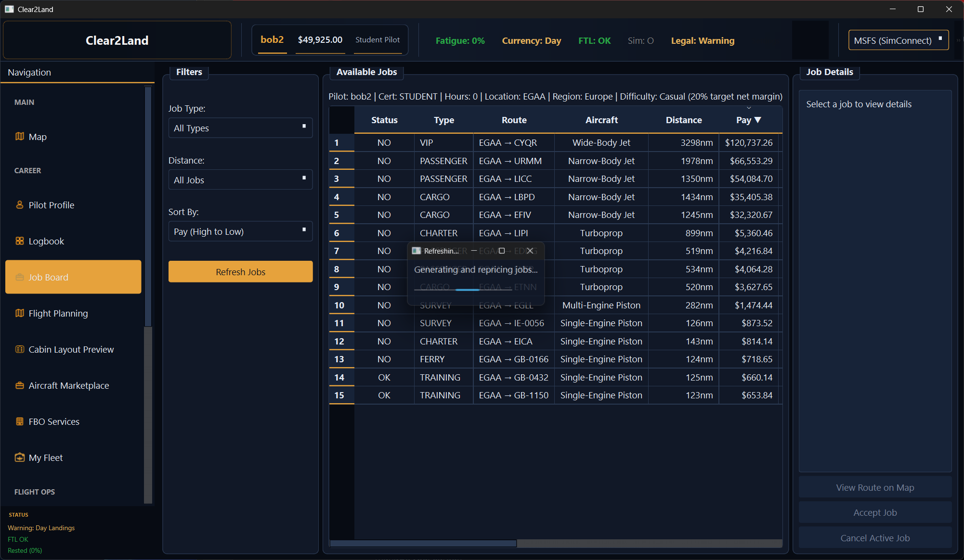This screenshot has height=560, width=964.
Task: Open Flight Planning
Action: coord(57,313)
